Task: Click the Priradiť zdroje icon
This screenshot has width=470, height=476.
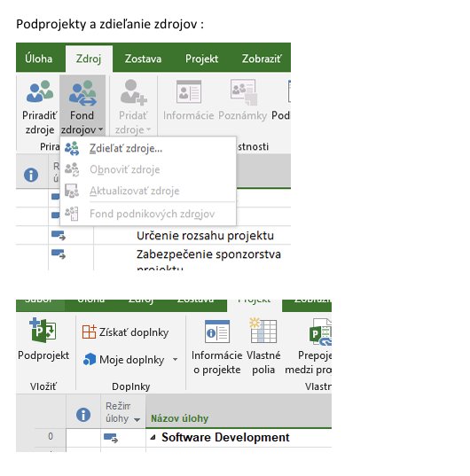Action: point(40,91)
